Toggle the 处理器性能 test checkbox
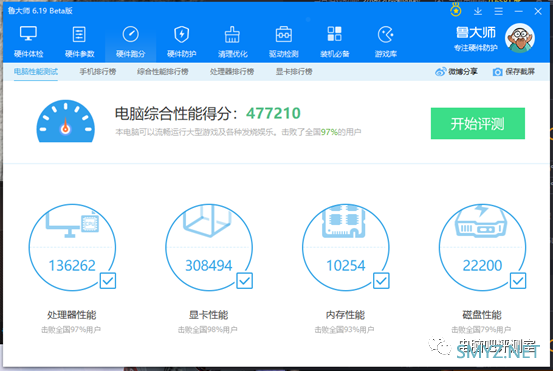 (x=108, y=281)
